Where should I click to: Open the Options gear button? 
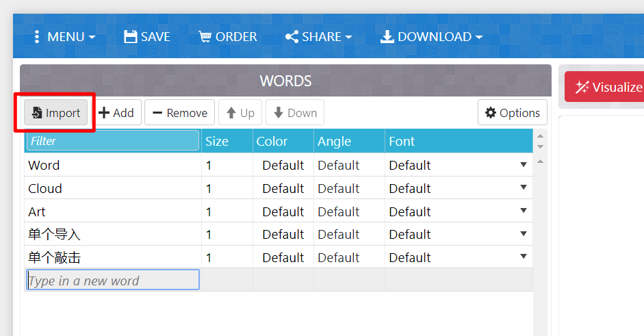pos(512,112)
